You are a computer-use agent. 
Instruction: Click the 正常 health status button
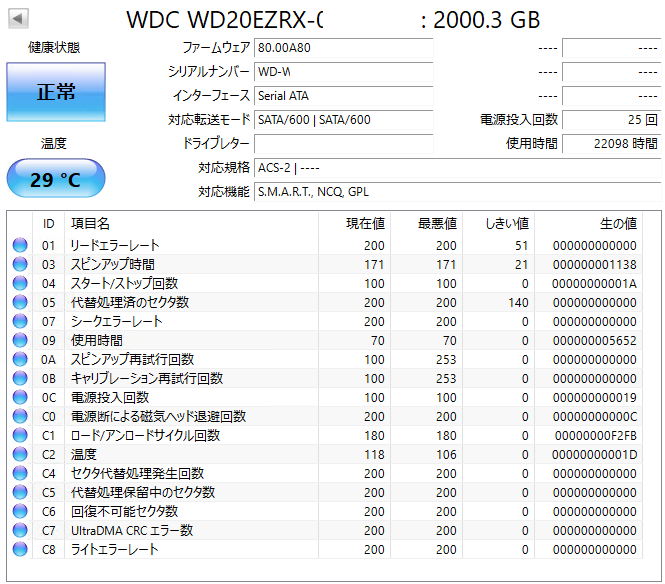point(56,92)
